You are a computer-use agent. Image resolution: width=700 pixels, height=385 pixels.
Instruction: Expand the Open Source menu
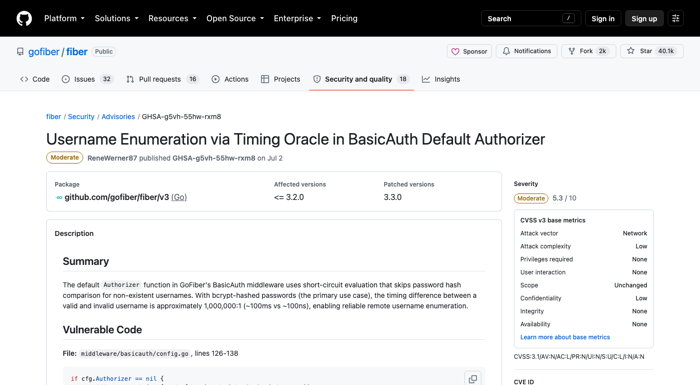235,18
